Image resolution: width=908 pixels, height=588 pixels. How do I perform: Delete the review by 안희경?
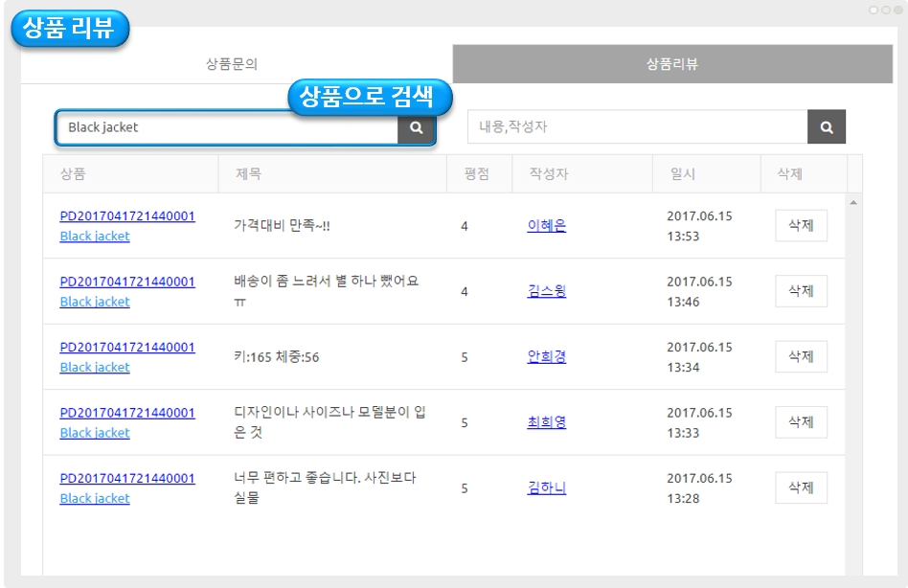coord(800,356)
